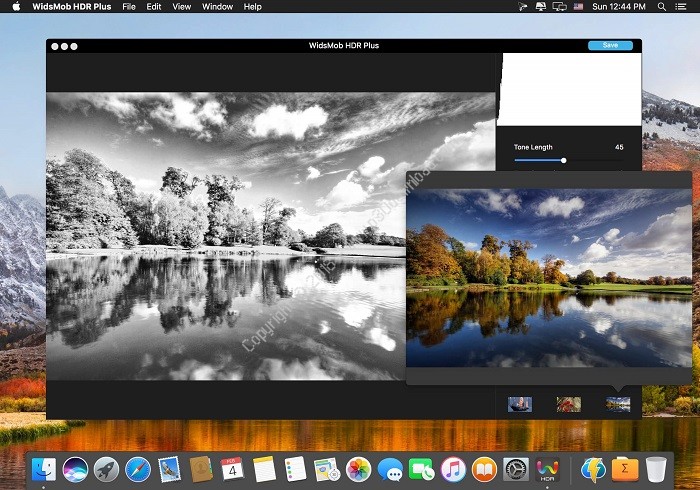This screenshot has width=700, height=490.
Task: Select the lake landscape thumbnail
Action: pyautogui.click(x=618, y=404)
